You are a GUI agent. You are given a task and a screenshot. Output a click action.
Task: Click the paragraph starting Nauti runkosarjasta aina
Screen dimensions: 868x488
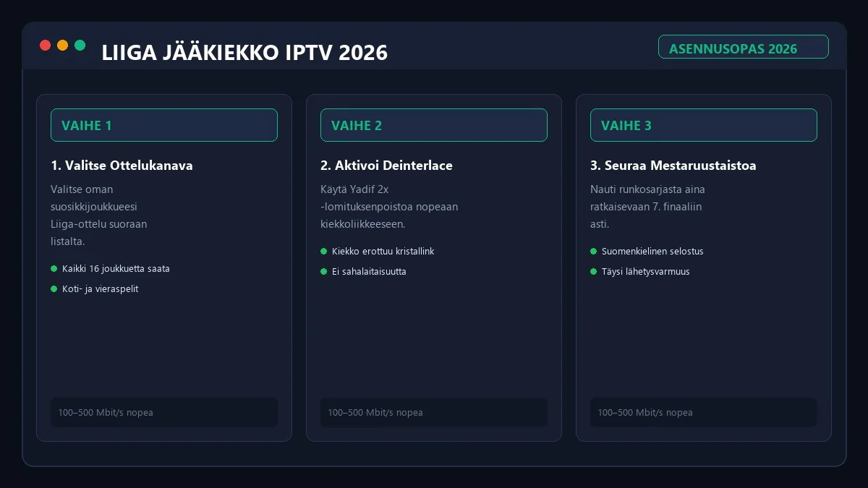coord(647,207)
